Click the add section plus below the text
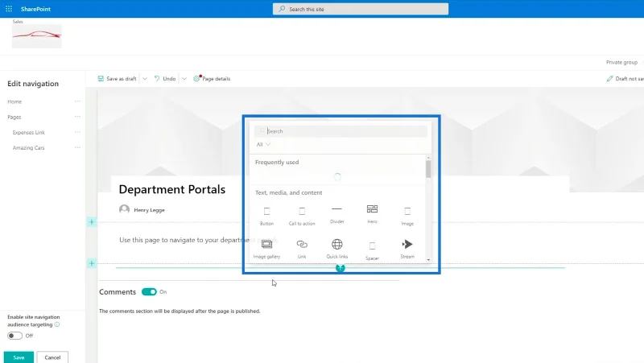The width and height of the screenshot is (644, 363). point(92,263)
